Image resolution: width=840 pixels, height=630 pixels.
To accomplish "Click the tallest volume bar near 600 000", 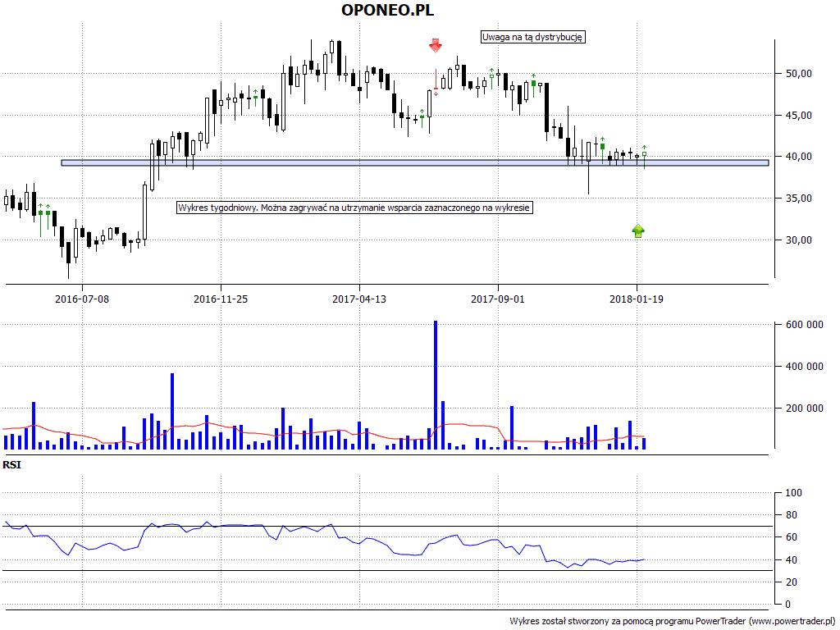I will pyautogui.click(x=436, y=386).
